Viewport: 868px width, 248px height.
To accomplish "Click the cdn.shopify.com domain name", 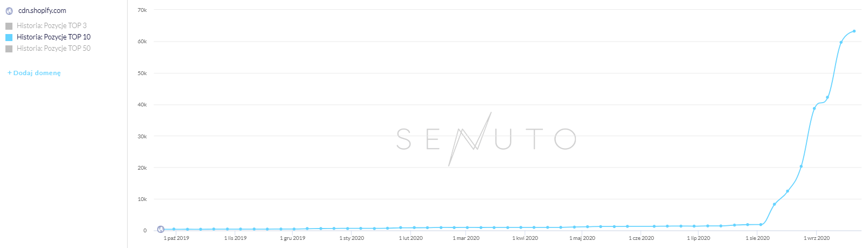I will click(42, 11).
